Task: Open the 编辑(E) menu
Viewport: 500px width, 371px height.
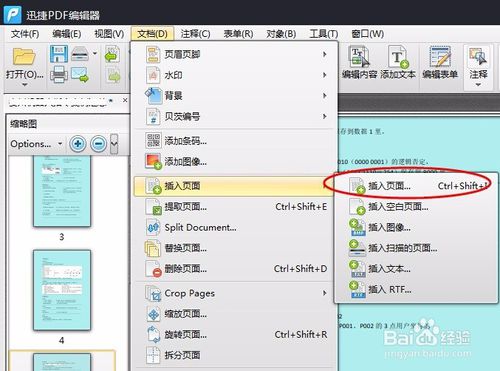Action: pyautogui.click(x=67, y=34)
